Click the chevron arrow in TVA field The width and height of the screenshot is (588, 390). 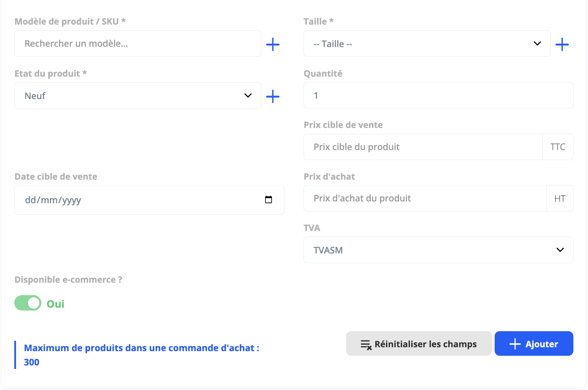tap(560, 250)
